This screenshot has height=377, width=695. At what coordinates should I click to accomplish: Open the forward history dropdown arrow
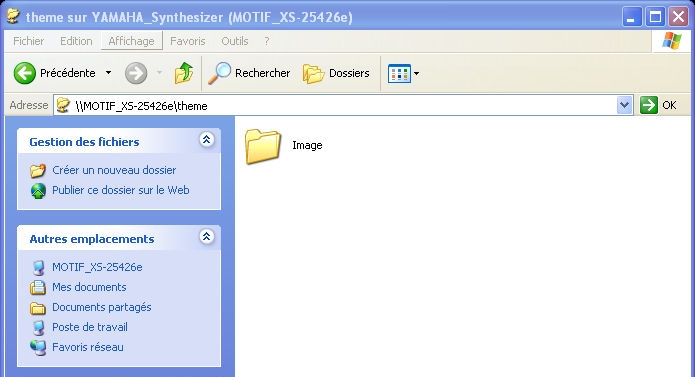coord(159,73)
